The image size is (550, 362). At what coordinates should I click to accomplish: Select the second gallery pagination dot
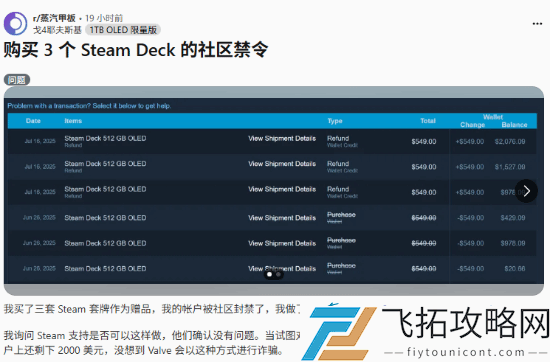tap(278, 274)
